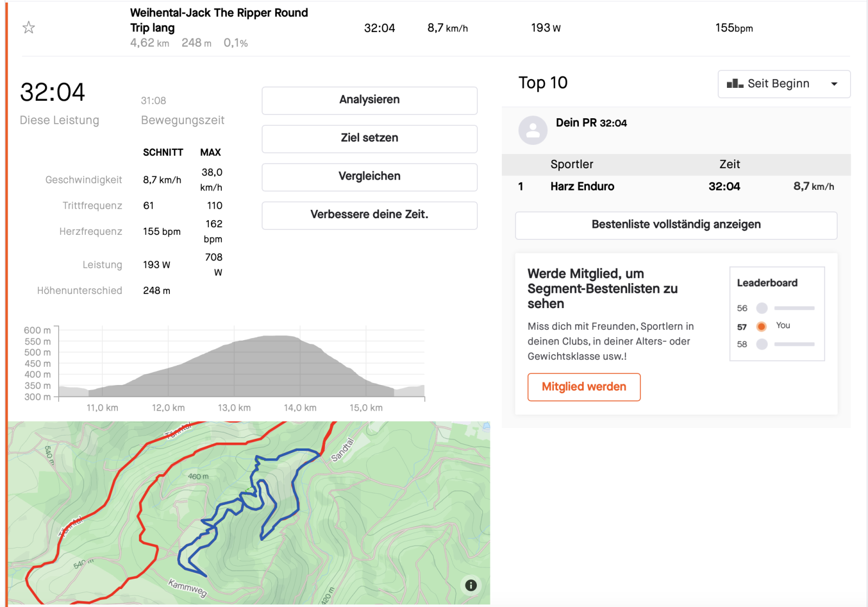This screenshot has height=607, width=868.
Task: Click the orange You marker in Leaderboard
Action: (762, 327)
